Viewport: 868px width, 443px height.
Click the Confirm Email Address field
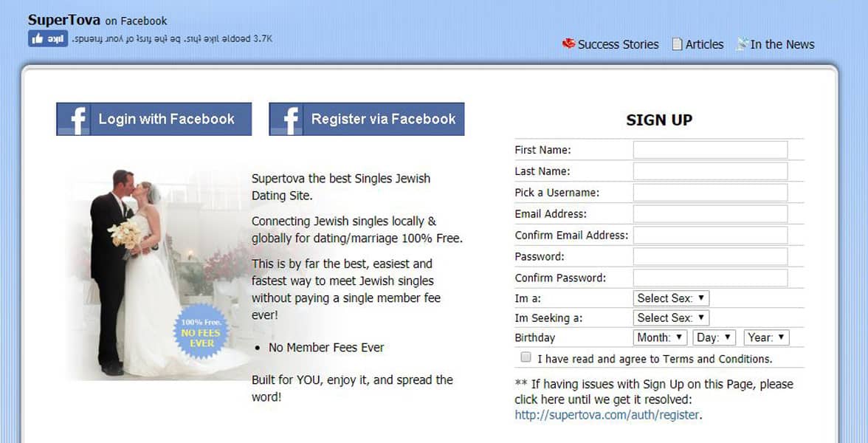pos(710,235)
